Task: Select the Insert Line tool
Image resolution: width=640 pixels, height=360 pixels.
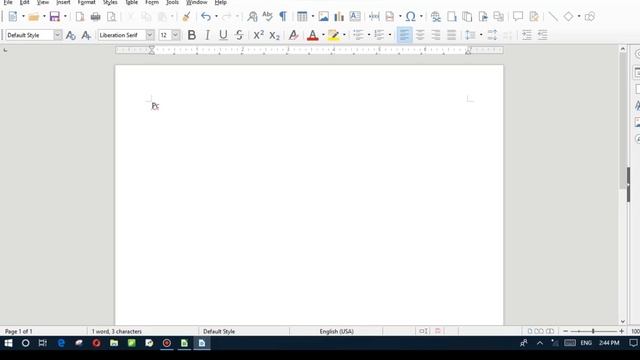Action: pos(553,16)
